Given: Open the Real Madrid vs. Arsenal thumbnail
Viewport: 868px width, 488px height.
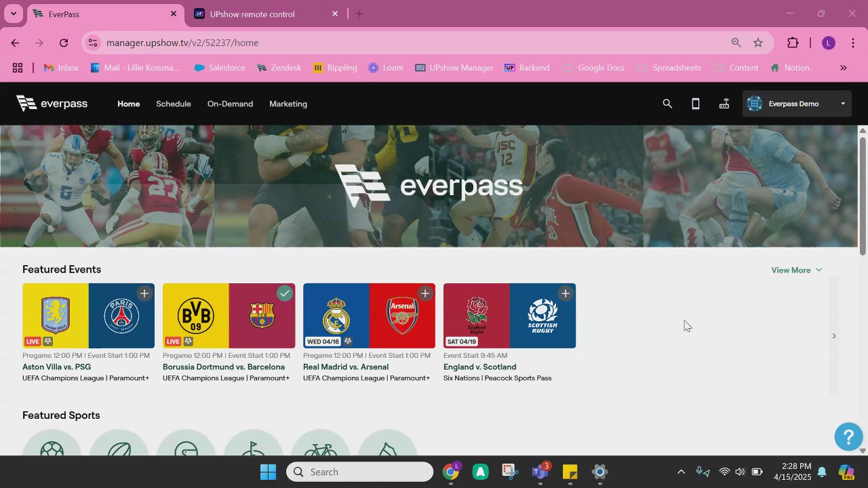Looking at the screenshot, I should (369, 316).
